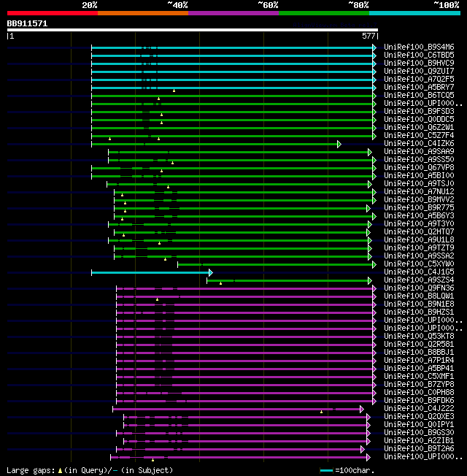Click label UniRef100_A9TZT9
This screenshot has width=467, height=476.
(x=419, y=248)
